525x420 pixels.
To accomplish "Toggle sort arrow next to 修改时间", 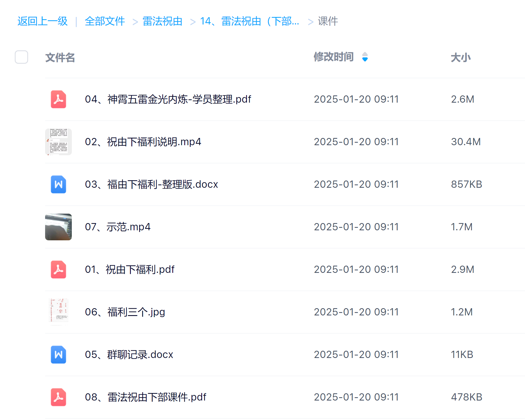I will pos(365,57).
